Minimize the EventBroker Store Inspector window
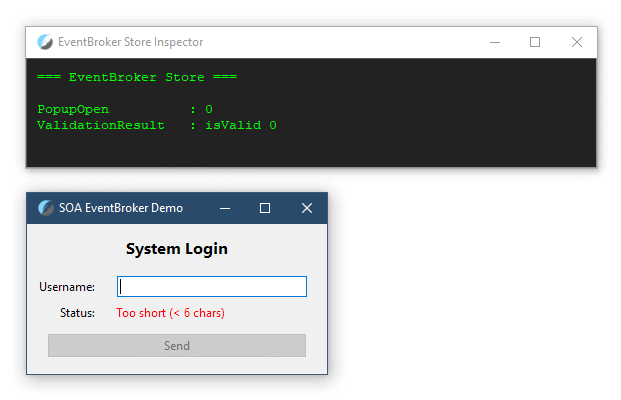Viewport: 621px width, 400px height. [x=495, y=42]
